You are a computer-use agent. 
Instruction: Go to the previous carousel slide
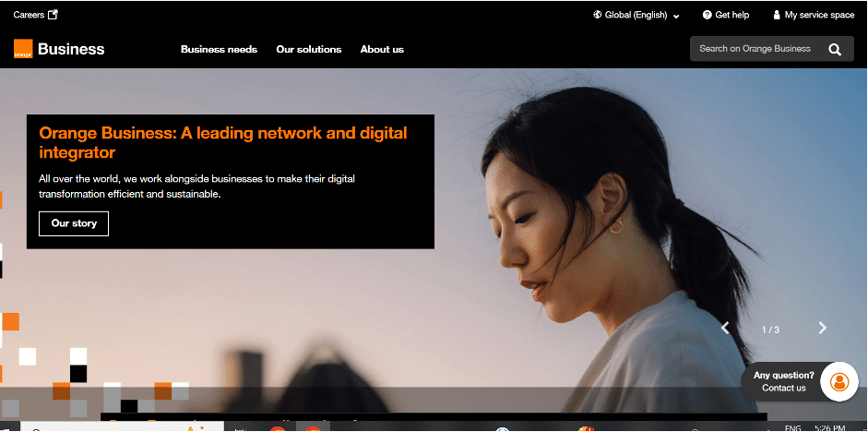[x=725, y=328]
